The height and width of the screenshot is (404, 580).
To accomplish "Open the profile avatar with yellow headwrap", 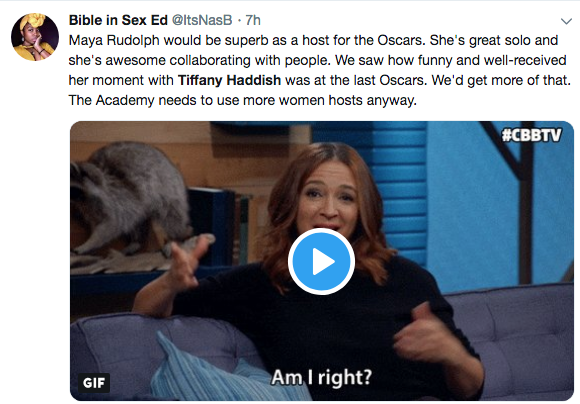I will pyautogui.click(x=35, y=37).
